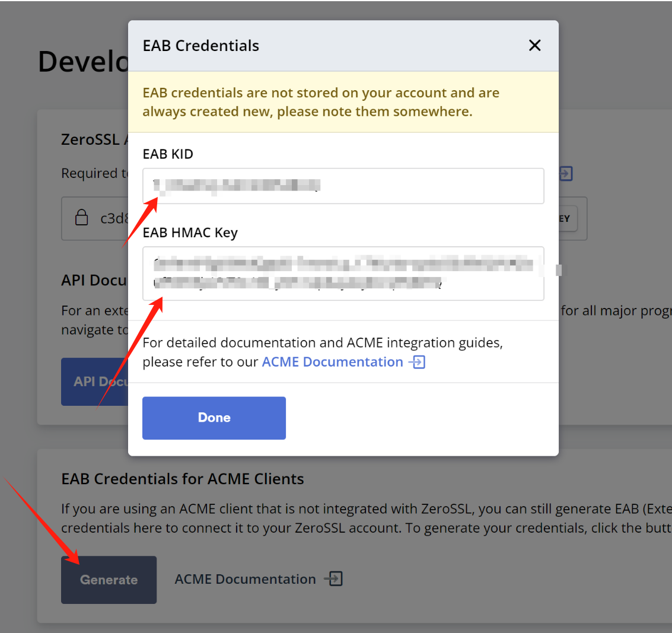The height and width of the screenshot is (633, 672).
Task: Click the EAB Credentials dialog title
Action: click(200, 46)
